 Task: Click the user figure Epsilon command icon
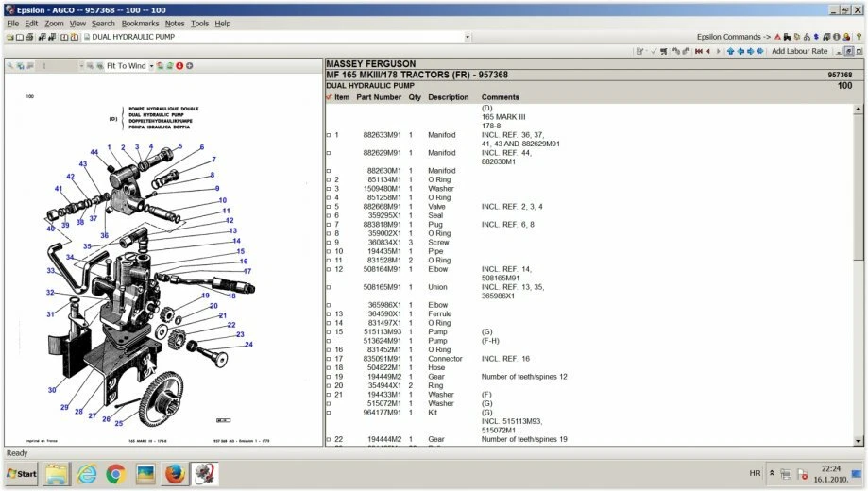(846, 37)
